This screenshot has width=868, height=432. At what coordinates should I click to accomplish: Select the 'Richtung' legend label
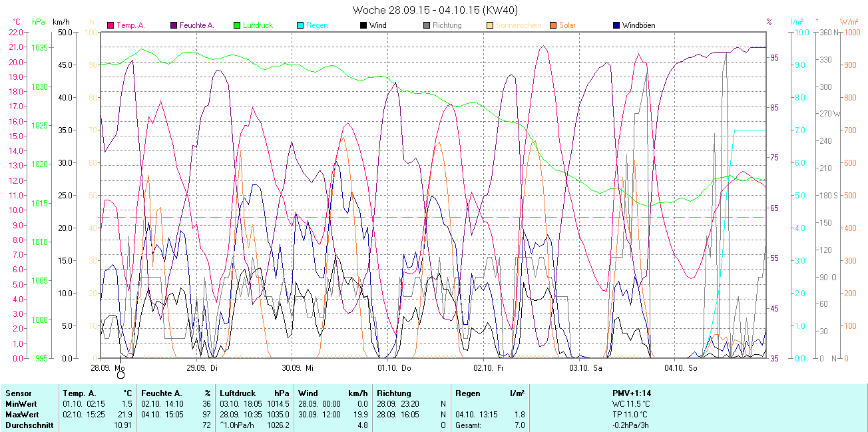(x=447, y=25)
